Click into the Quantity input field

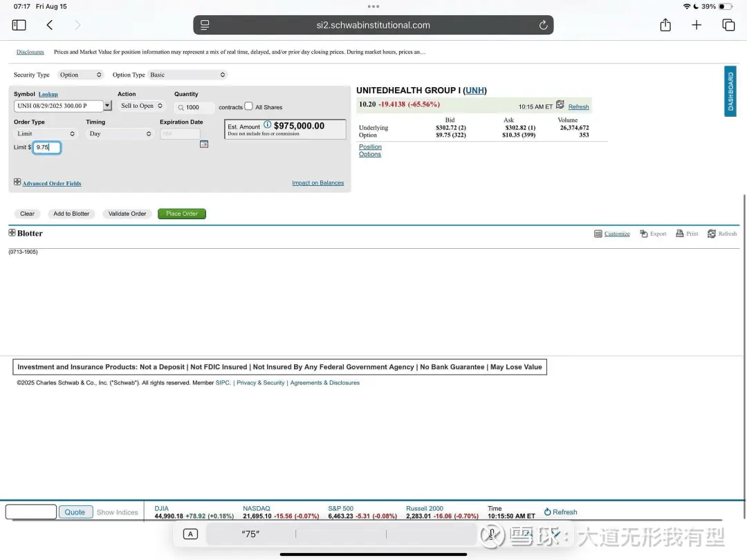tap(196, 107)
